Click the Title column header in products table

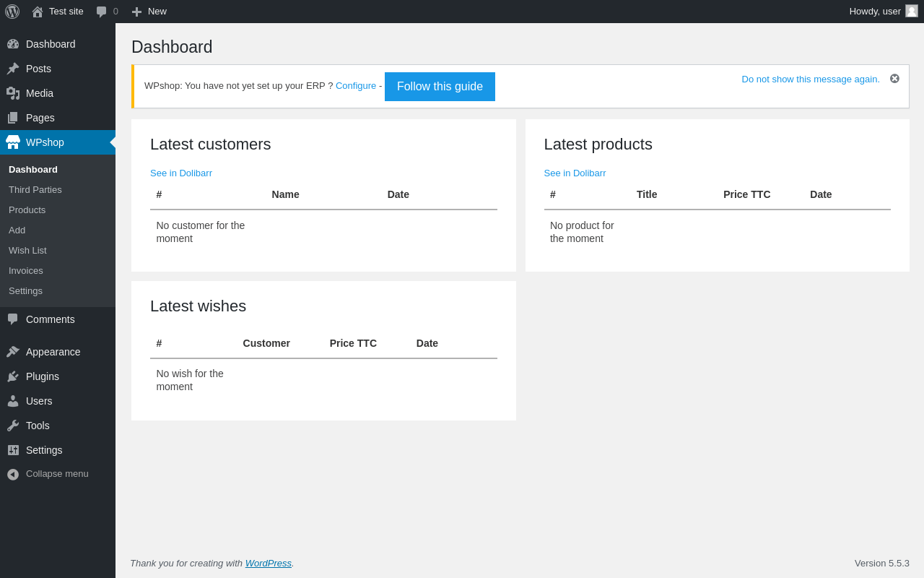point(647,194)
